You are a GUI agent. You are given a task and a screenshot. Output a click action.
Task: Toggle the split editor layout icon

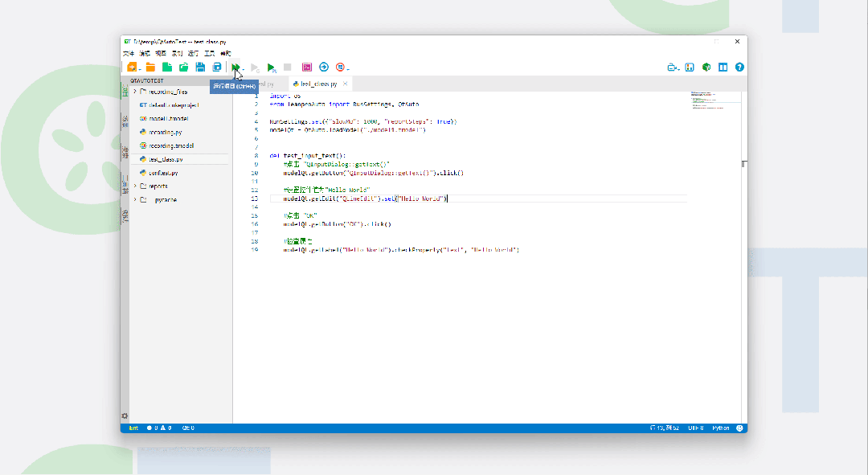tap(723, 67)
